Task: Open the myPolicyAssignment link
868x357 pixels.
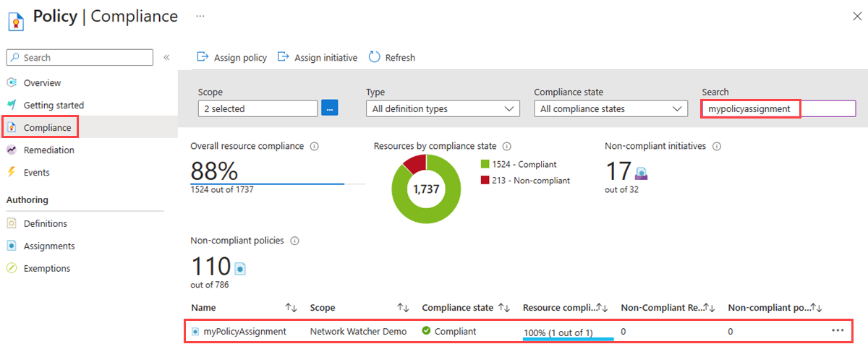Action: tap(245, 331)
